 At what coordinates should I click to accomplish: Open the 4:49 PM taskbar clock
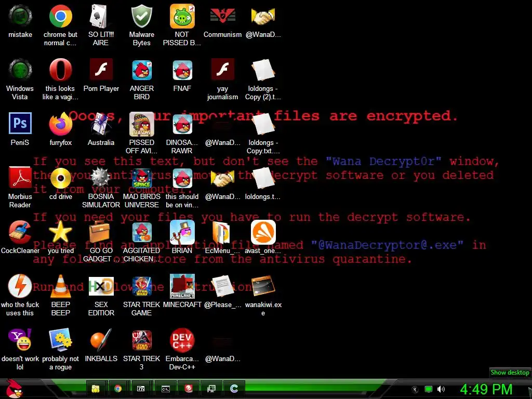[x=486, y=390]
